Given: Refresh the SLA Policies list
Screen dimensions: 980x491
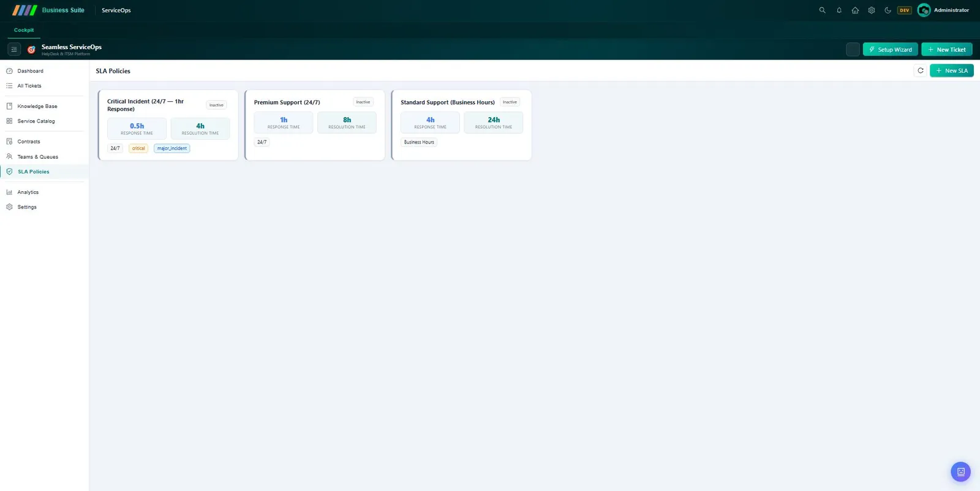Looking at the screenshot, I should point(920,70).
